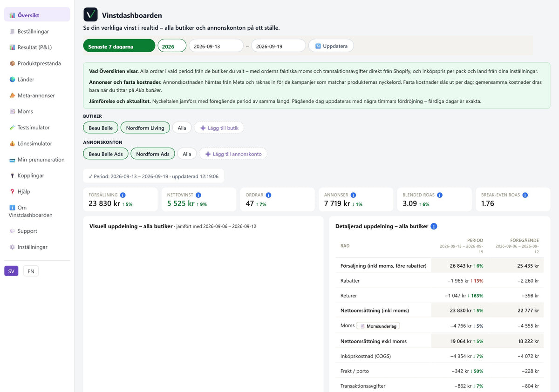This screenshot has width=559, height=392.
Task: Click the Vinstdashboarden logo icon
Action: pyautogui.click(x=90, y=14)
